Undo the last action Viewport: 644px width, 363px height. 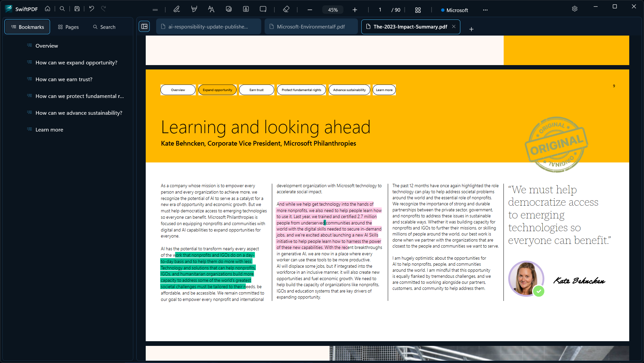tap(91, 9)
